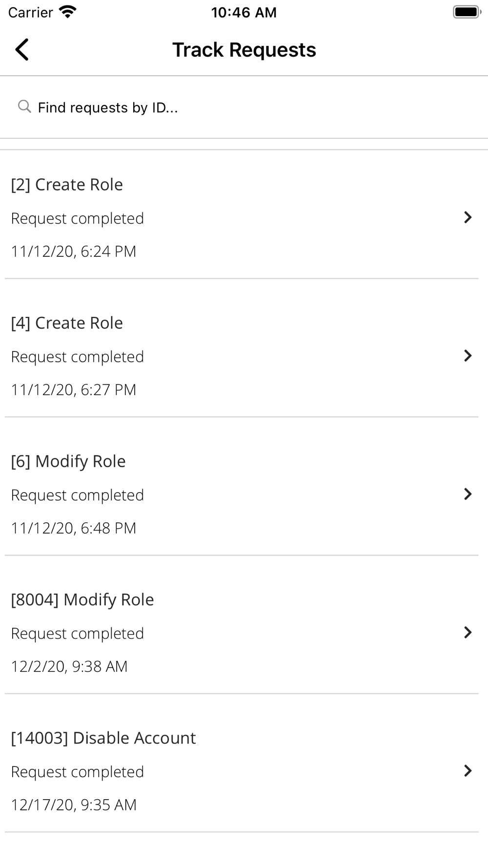Select the 12/2/20, 9:38 AM timestamp
This screenshot has height=868, width=488.
(69, 666)
